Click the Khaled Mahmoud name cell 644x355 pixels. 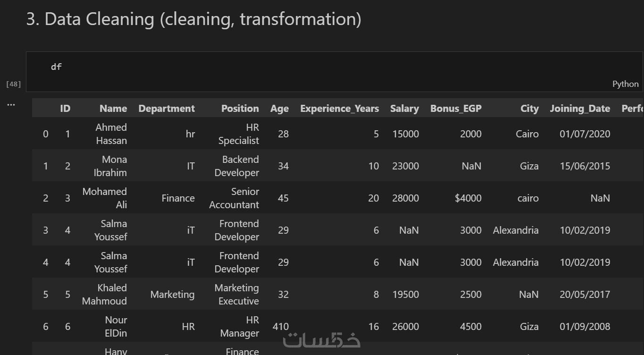click(105, 295)
